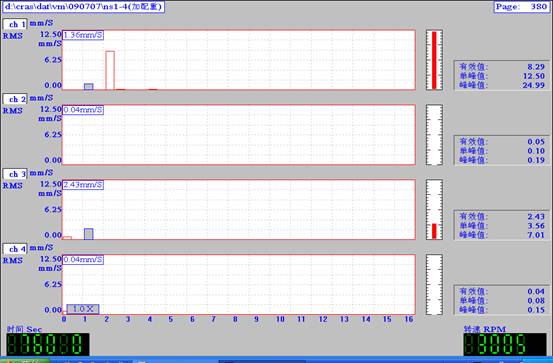Click the blue 1X bar in ch 3 spectrum

pyautogui.click(x=89, y=234)
